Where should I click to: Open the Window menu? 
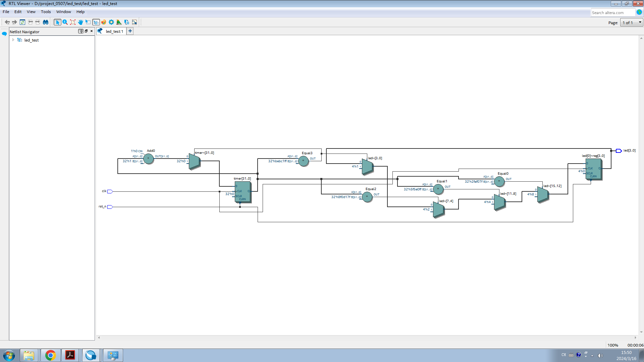[64, 12]
